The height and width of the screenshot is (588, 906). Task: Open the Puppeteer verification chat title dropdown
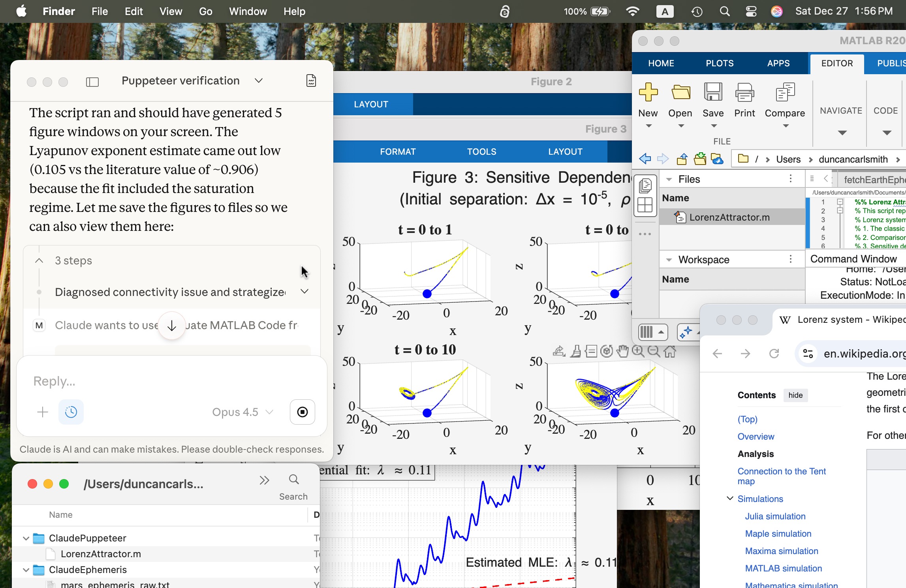pyautogui.click(x=259, y=81)
